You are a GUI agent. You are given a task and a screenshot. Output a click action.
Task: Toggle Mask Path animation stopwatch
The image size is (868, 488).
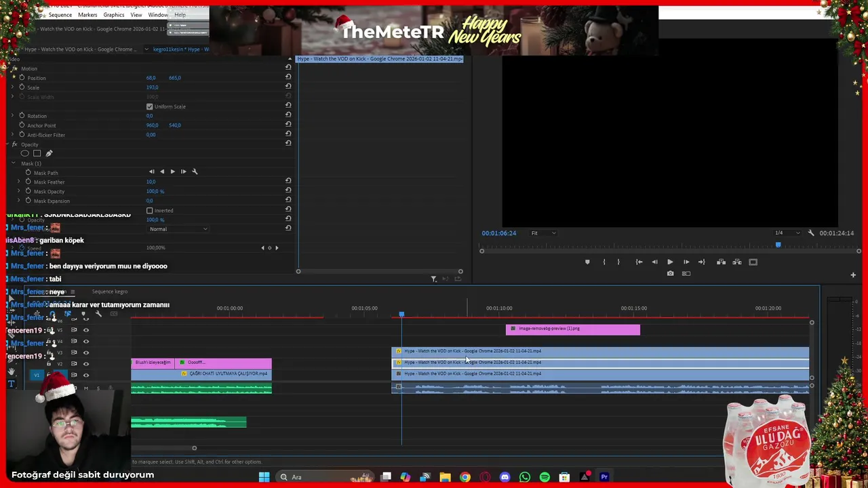pos(28,172)
